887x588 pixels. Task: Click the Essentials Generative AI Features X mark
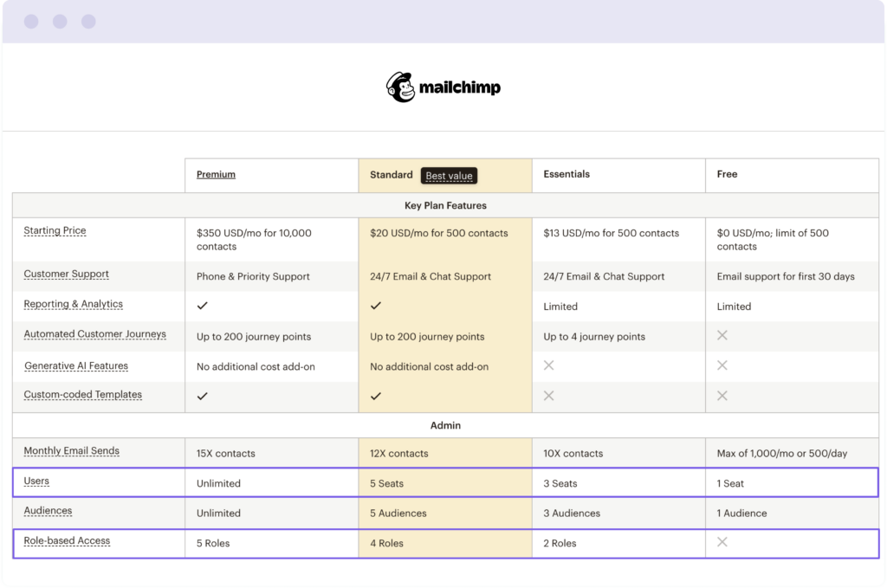(549, 365)
